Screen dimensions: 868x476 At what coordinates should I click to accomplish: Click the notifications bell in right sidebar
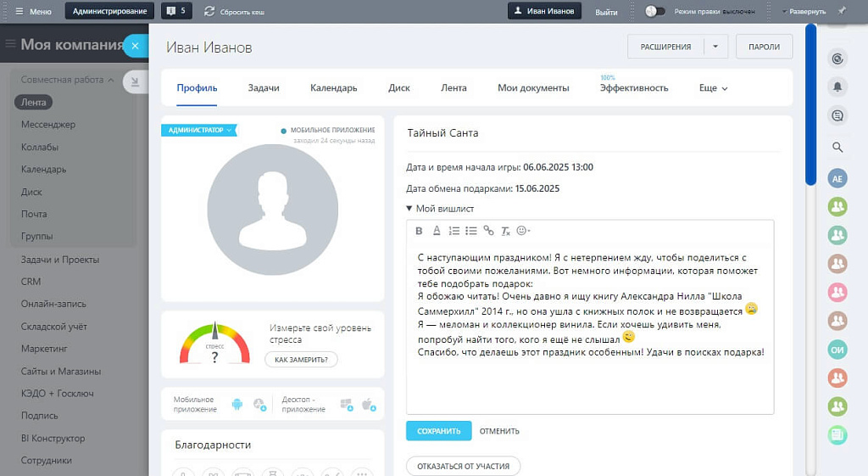coord(837,87)
